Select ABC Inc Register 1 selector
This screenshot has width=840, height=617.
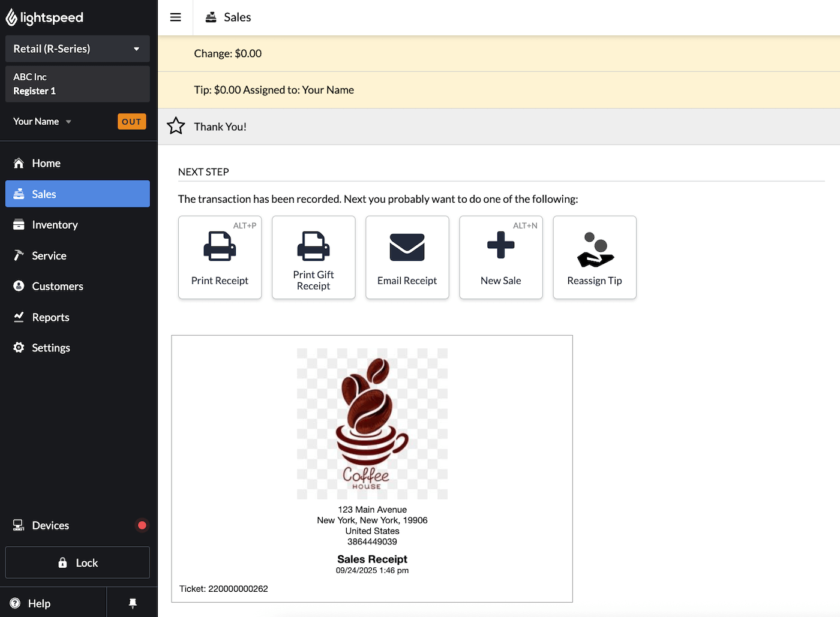point(77,84)
